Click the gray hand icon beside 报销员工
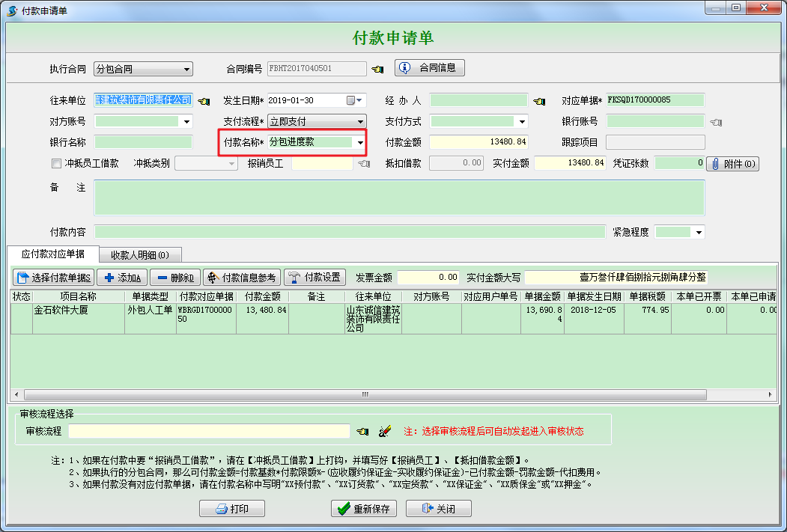This screenshot has height=532, width=787. click(x=364, y=163)
